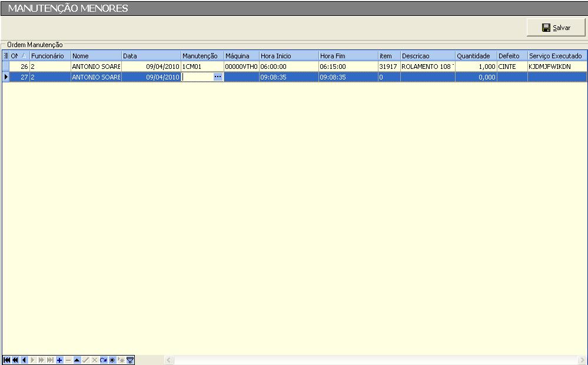
Task: Jump back to the prior page of records
Action: (15, 360)
